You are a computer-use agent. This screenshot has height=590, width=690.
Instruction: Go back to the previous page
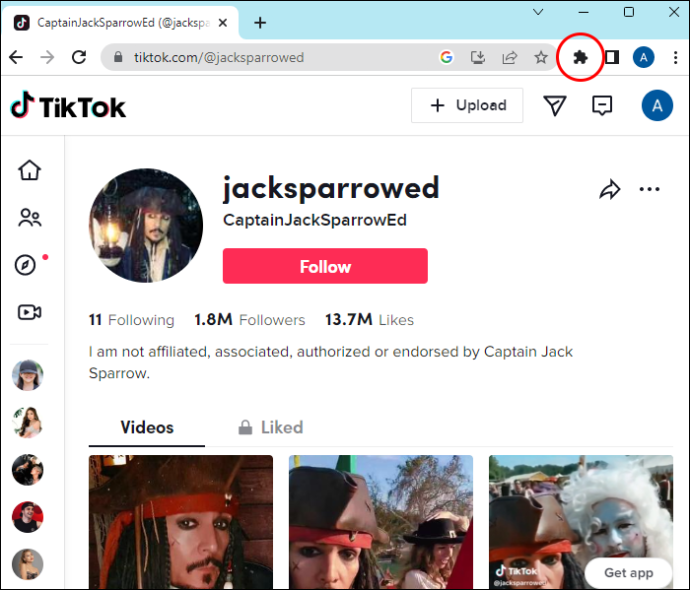pyautogui.click(x=16, y=57)
